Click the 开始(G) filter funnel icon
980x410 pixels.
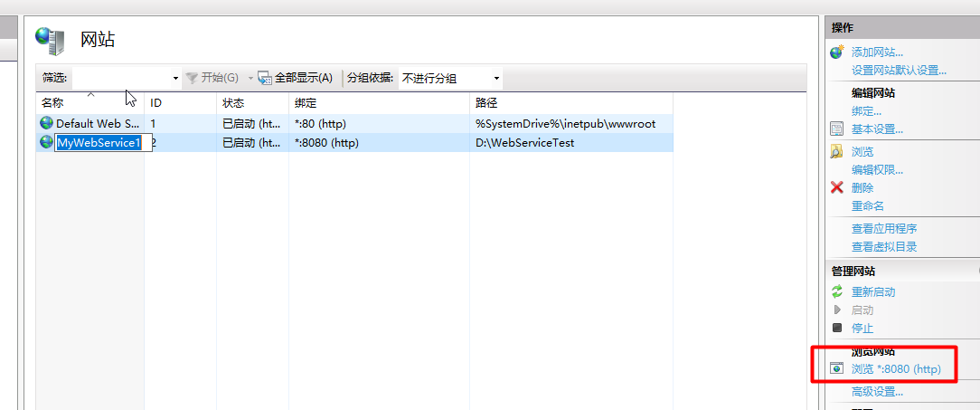tap(192, 78)
